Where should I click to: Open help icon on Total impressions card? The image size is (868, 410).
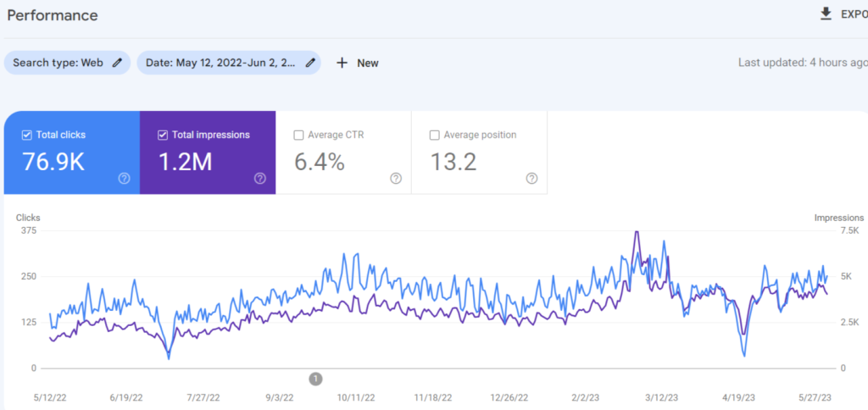pyautogui.click(x=259, y=178)
